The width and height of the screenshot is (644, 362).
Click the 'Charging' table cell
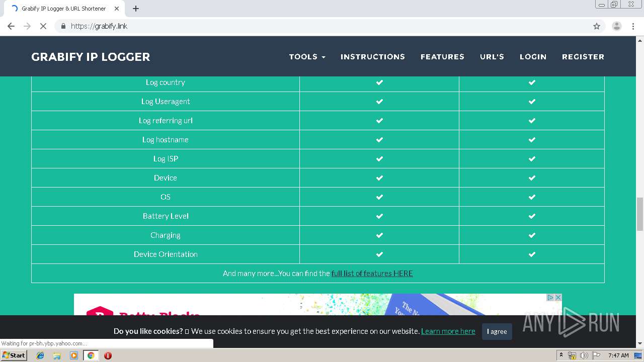point(166,235)
